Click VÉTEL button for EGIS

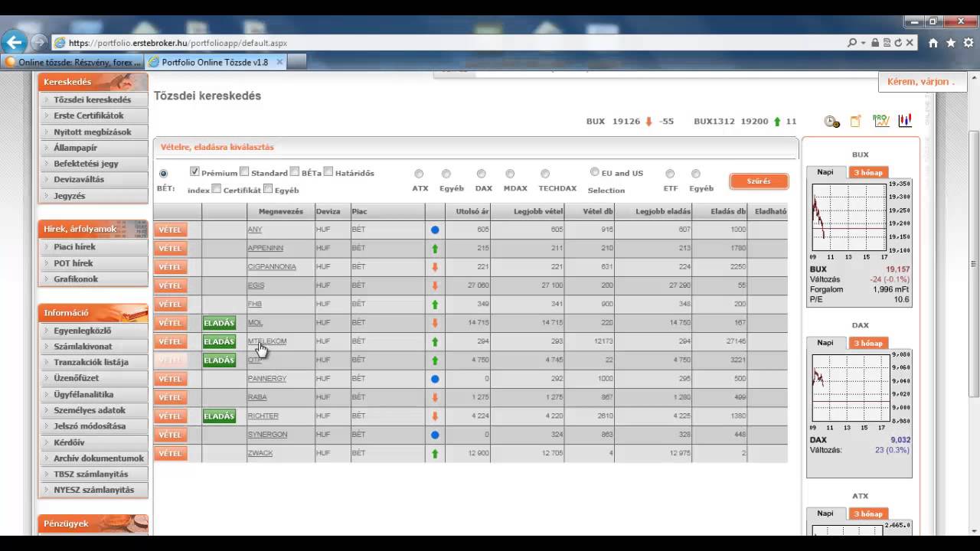point(170,285)
